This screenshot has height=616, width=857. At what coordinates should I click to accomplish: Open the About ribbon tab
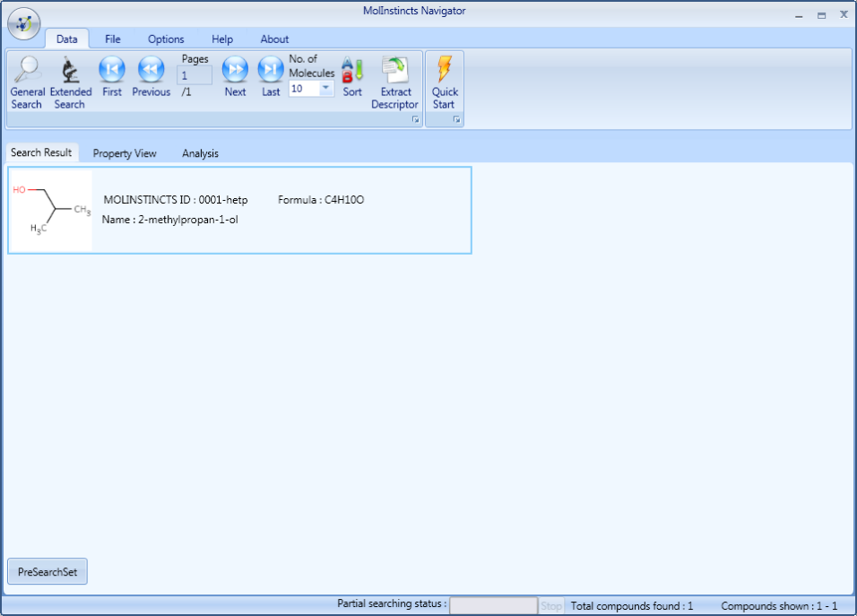coord(274,39)
